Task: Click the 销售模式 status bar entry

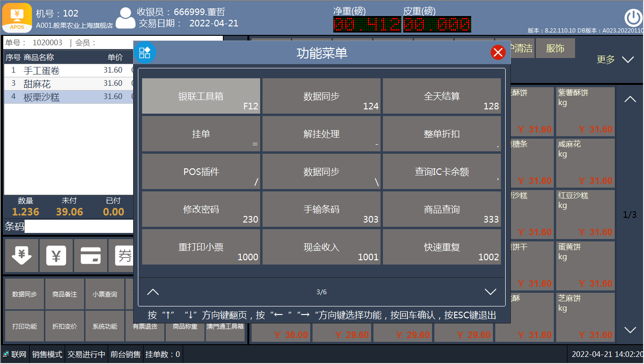Action: click(47, 355)
